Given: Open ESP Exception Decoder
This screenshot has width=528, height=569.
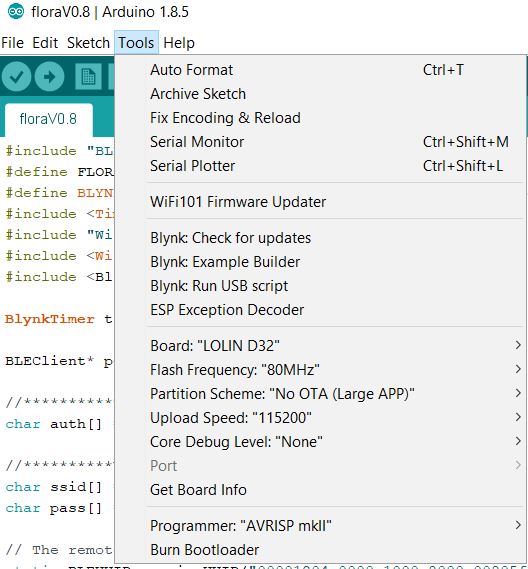Looking at the screenshot, I should click(320, 310).
